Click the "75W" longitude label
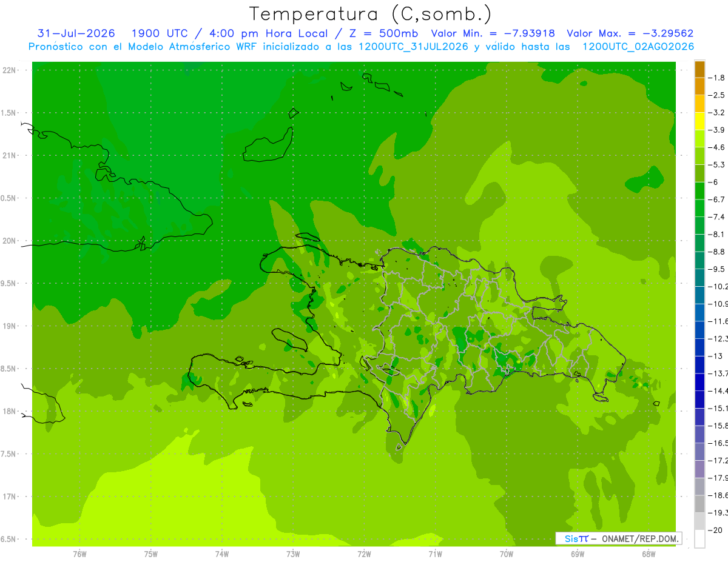This screenshot has height=562, width=728. click(x=151, y=554)
